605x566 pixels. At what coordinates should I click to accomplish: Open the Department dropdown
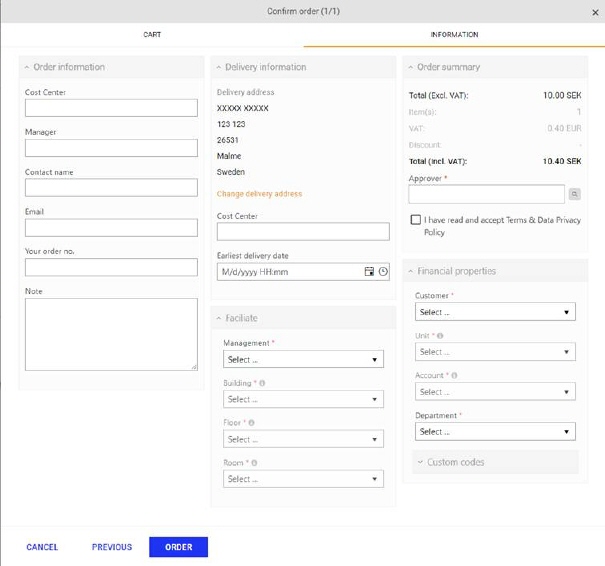pyautogui.click(x=494, y=432)
